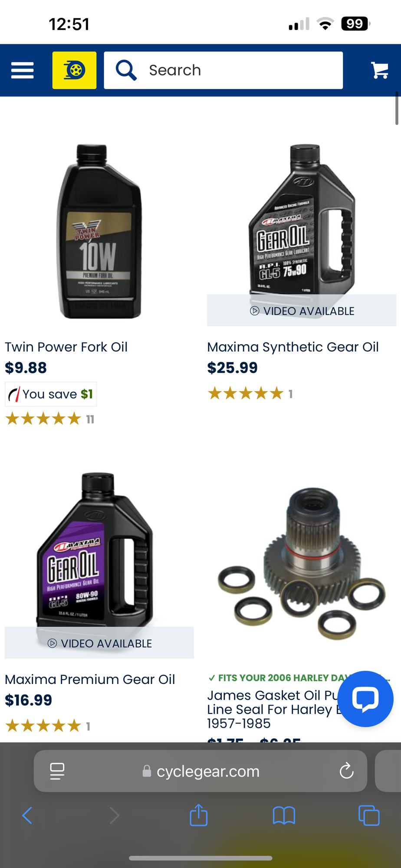Viewport: 401px width, 868px height.
Task: Open Maxima Premium Gear Oil link
Action: click(90, 679)
